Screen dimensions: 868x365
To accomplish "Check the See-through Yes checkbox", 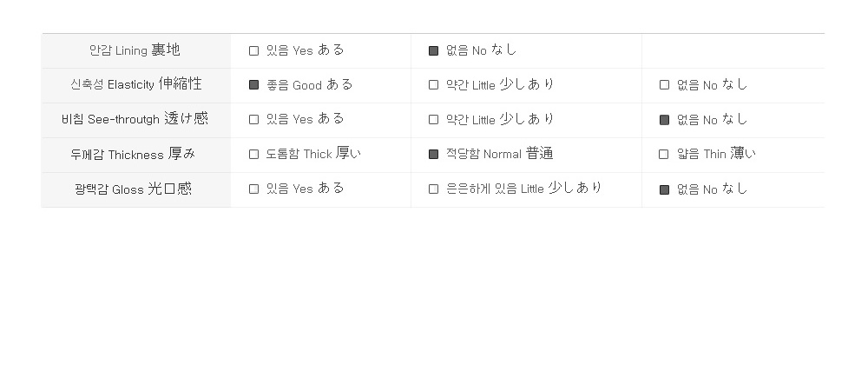I will [x=253, y=120].
